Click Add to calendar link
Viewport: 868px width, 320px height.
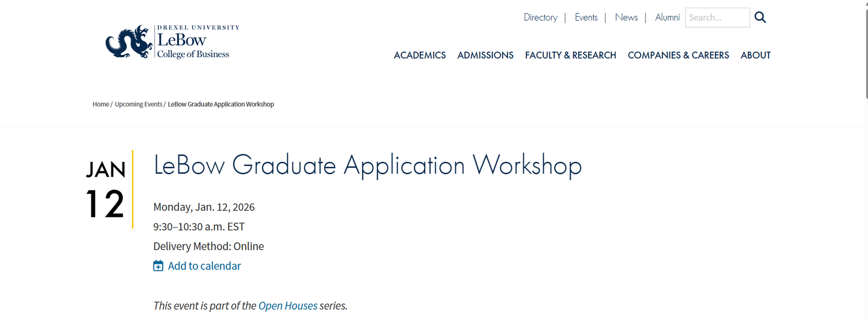(x=204, y=266)
